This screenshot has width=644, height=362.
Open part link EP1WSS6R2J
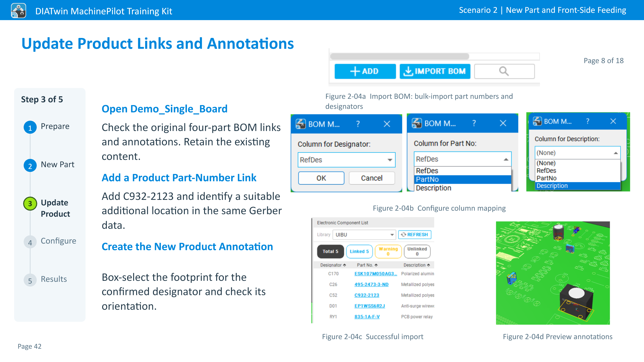click(x=370, y=306)
